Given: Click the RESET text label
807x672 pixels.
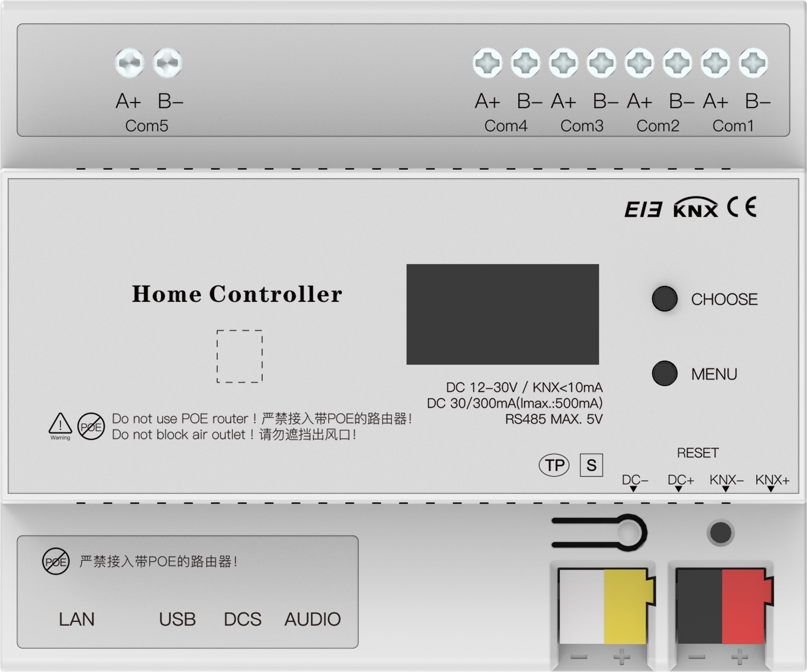Looking at the screenshot, I should pyautogui.click(x=698, y=453).
